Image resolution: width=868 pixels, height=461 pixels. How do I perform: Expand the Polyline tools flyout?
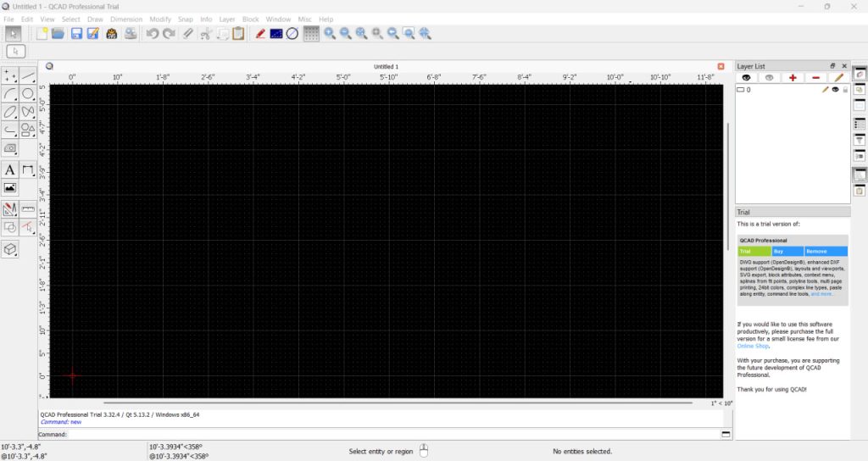pos(10,130)
